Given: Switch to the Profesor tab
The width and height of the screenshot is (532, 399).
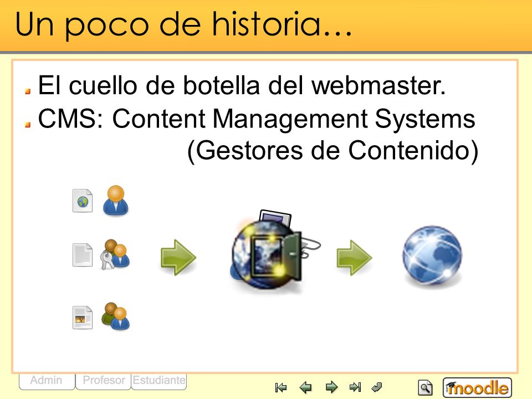Looking at the screenshot, I should click(x=104, y=381).
